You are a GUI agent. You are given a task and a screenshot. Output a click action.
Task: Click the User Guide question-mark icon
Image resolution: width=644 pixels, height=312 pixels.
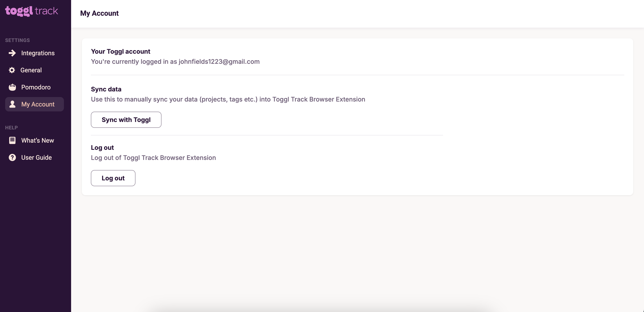12,157
